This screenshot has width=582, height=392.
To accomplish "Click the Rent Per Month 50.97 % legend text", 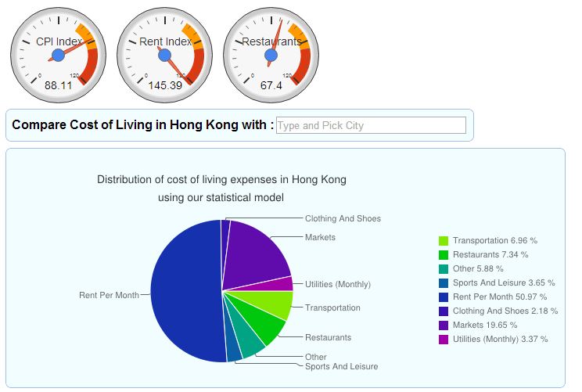I will tap(499, 297).
